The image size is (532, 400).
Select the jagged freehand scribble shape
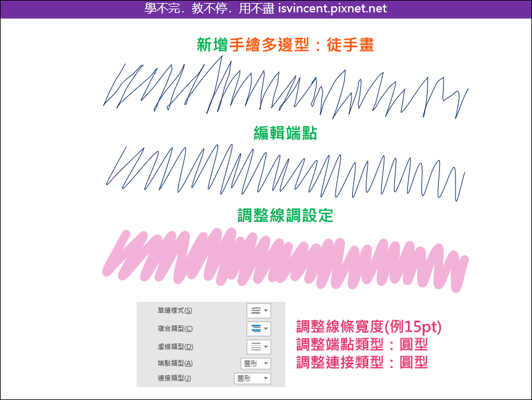[285, 88]
